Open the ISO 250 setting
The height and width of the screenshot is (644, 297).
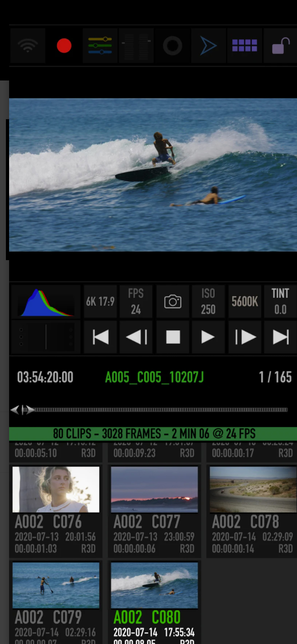[x=208, y=302]
